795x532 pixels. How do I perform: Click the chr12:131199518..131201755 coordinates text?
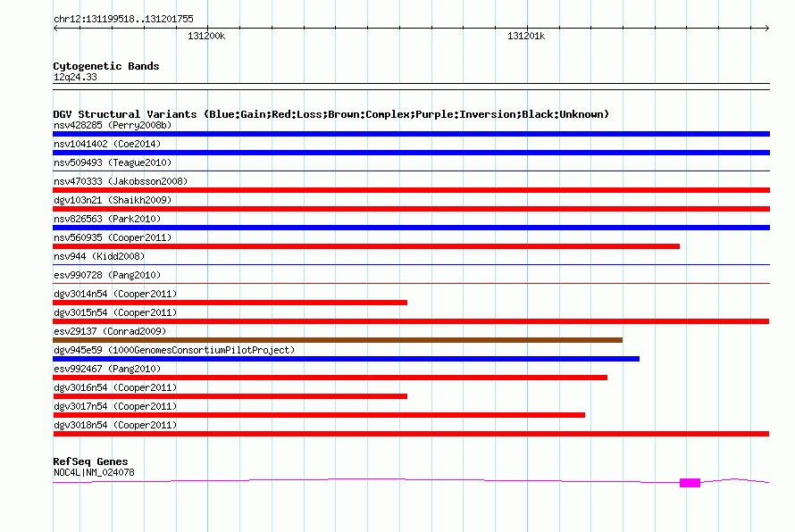click(x=123, y=19)
